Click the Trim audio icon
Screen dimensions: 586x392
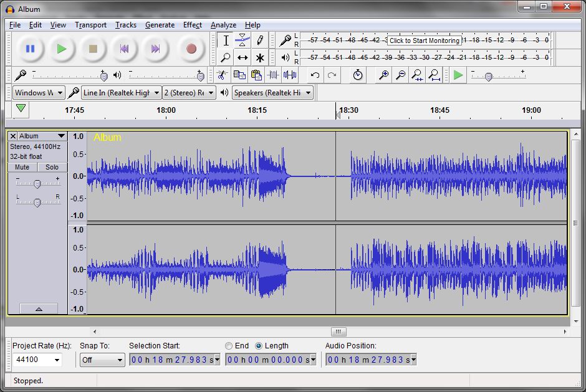click(273, 75)
